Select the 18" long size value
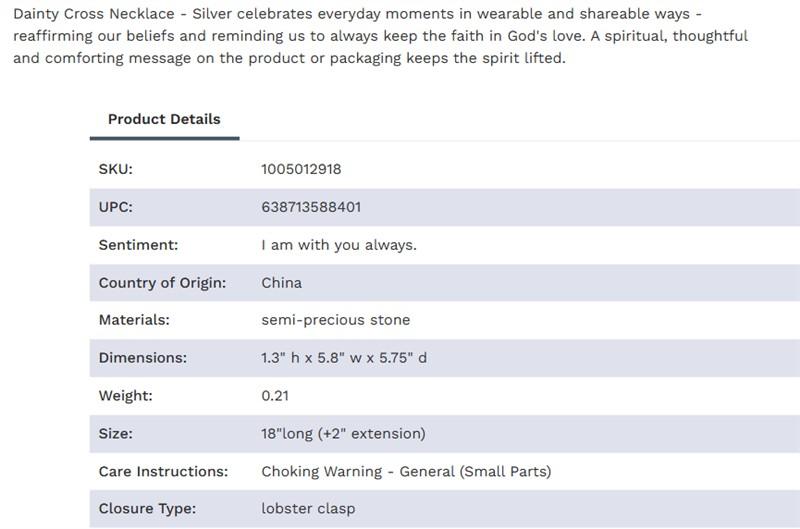The image size is (800, 529). pyautogui.click(x=343, y=434)
